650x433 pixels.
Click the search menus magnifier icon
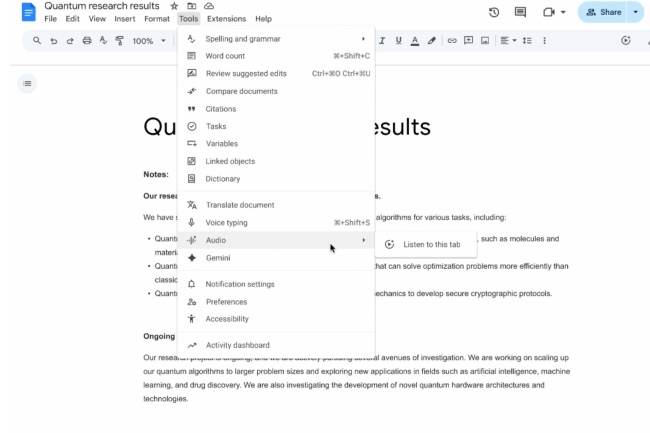pos(37,41)
